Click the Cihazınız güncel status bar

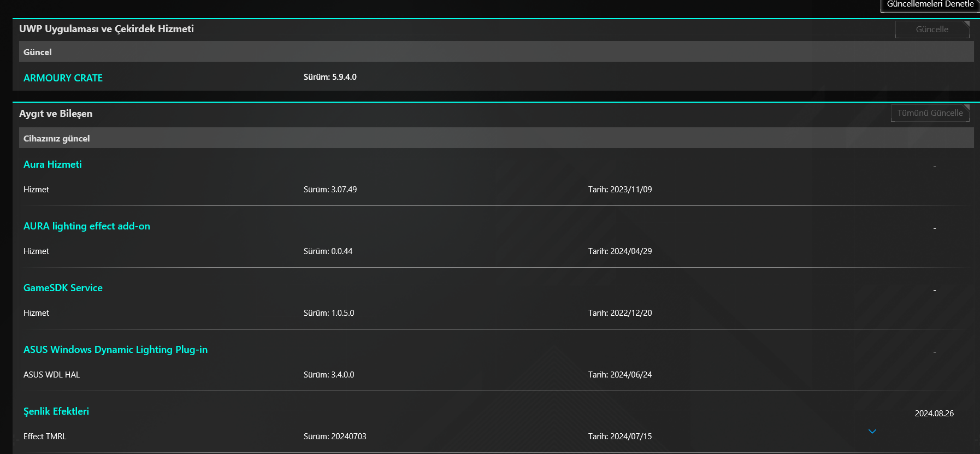tap(497, 138)
